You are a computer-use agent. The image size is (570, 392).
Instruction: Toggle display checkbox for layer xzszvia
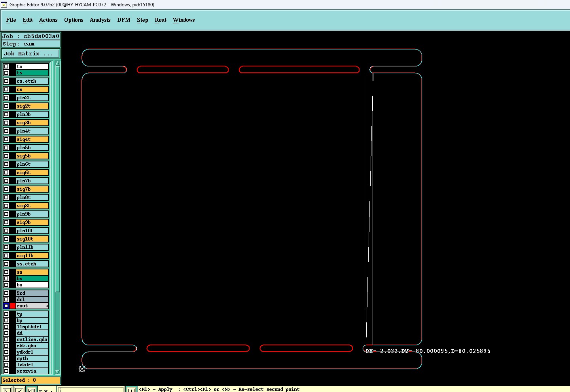[x=6, y=371]
